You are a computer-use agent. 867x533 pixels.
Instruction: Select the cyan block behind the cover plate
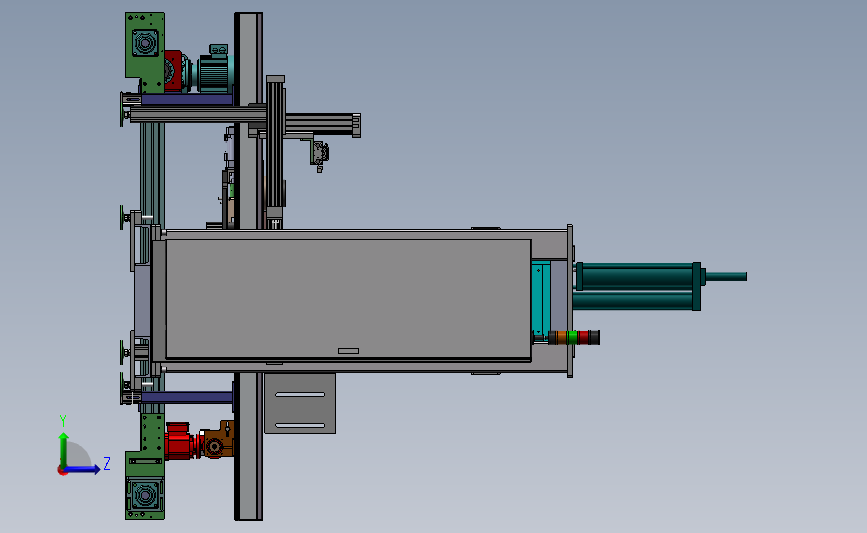[539, 299]
